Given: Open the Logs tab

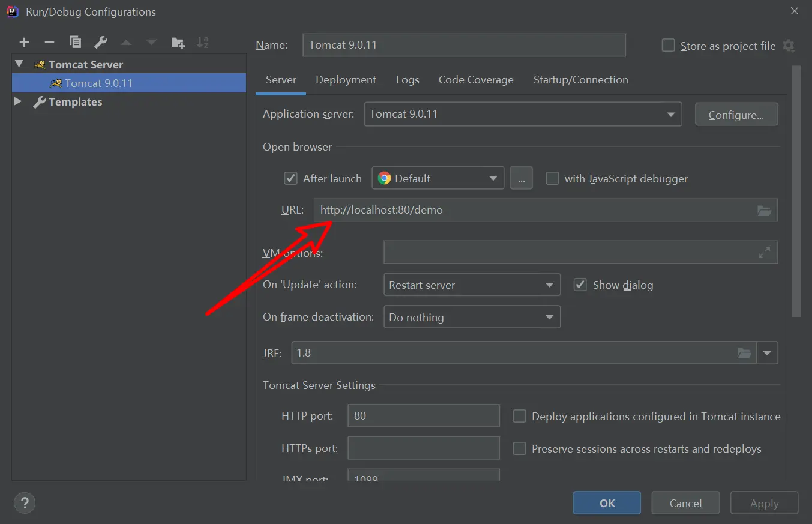Looking at the screenshot, I should coord(408,80).
